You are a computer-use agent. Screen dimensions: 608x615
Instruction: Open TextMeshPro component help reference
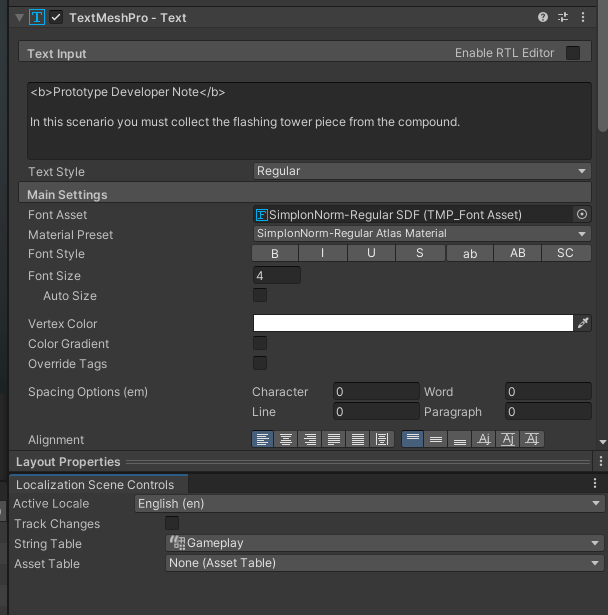[x=543, y=17]
